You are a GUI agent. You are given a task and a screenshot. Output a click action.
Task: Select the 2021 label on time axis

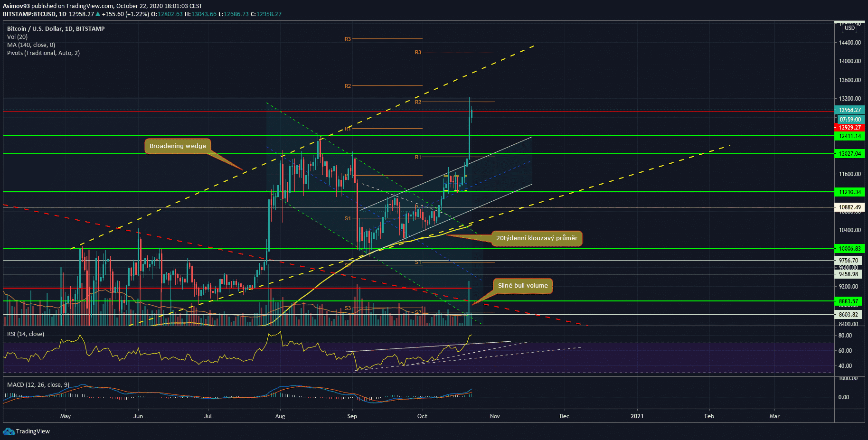pos(637,416)
